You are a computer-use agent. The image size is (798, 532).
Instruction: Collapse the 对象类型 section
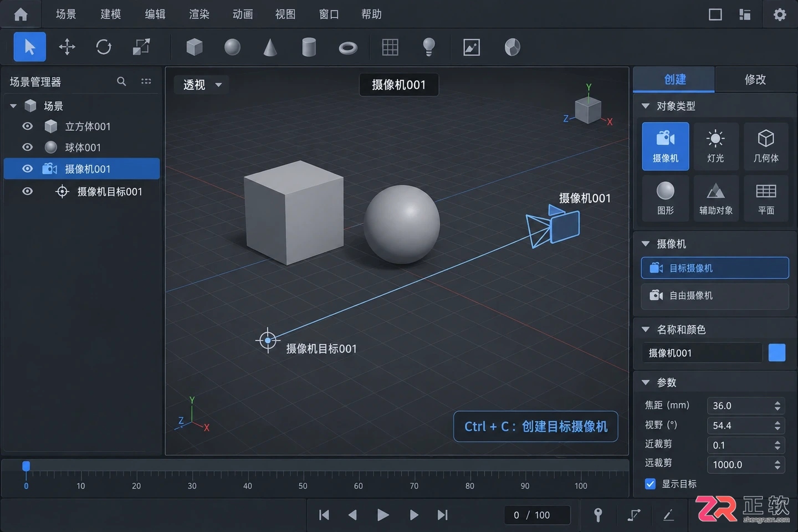point(645,106)
